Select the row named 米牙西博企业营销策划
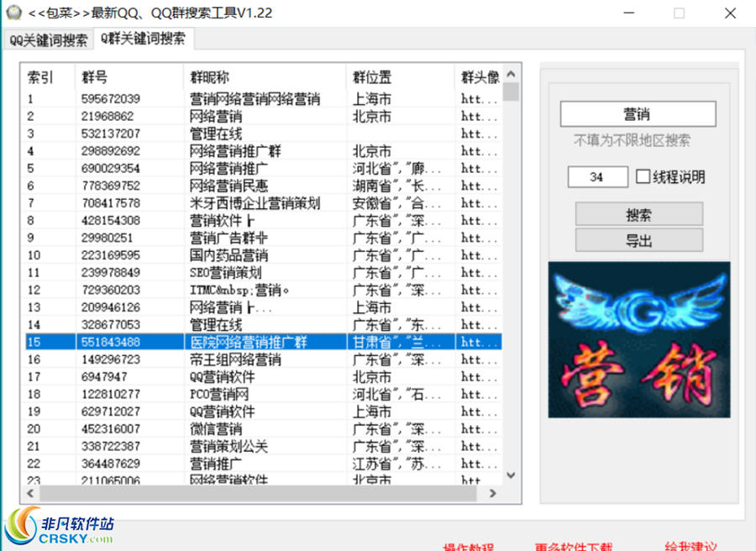This screenshot has height=551, width=756. click(x=263, y=203)
